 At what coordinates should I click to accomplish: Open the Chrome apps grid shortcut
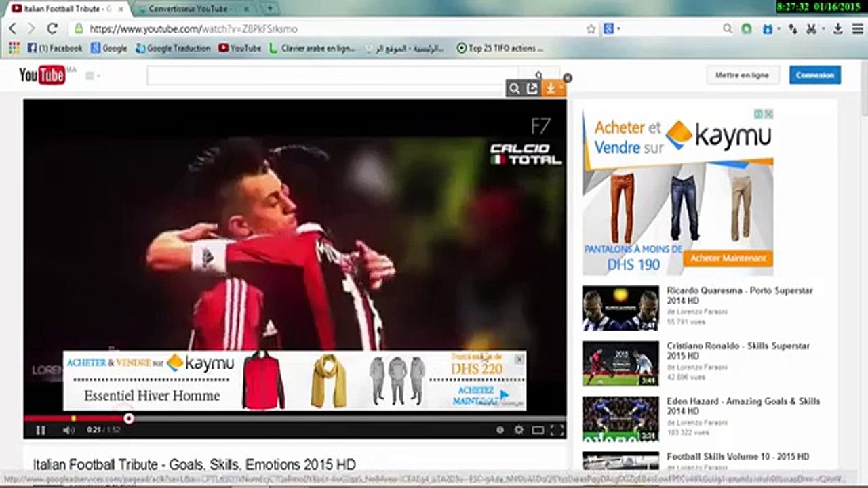(14, 48)
